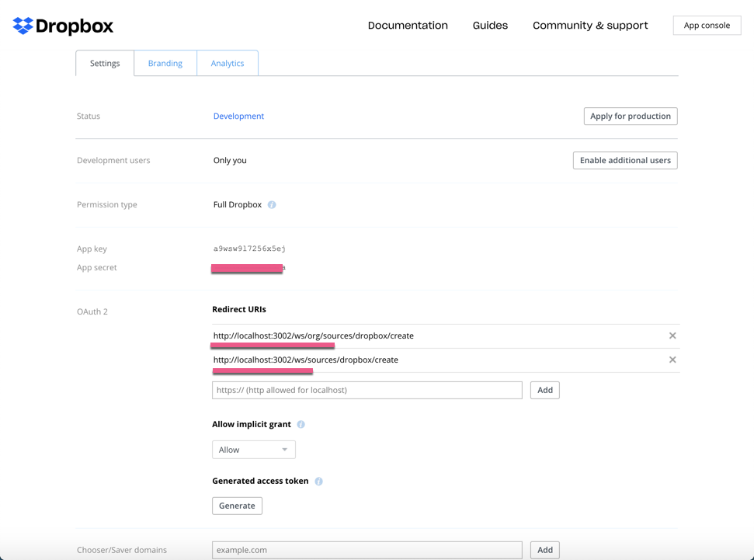
Task: Click the ws/sources/dropbox/create URI text
Action: (x=306, y=360)
